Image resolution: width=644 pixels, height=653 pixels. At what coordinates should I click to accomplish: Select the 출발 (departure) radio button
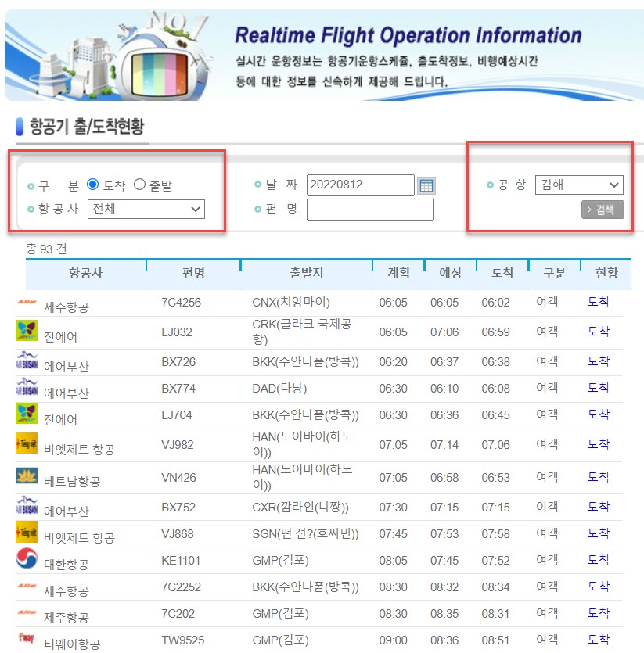(139, 185)
